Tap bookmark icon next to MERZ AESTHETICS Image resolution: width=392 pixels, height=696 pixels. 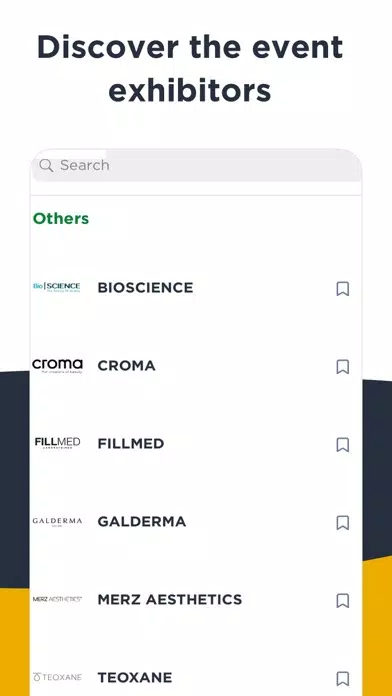(x=342, y=601)
